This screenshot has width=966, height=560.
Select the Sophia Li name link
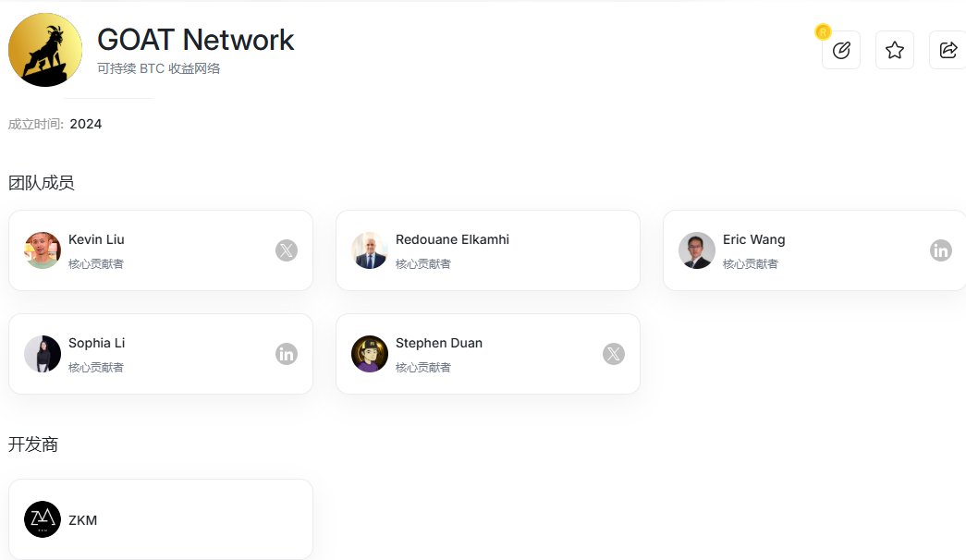(97, 343)
